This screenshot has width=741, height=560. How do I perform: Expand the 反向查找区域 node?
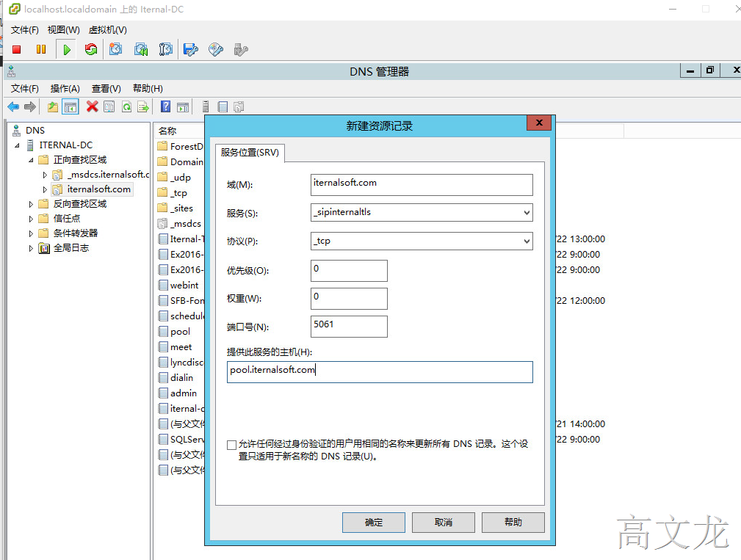(x=31, y=205)
